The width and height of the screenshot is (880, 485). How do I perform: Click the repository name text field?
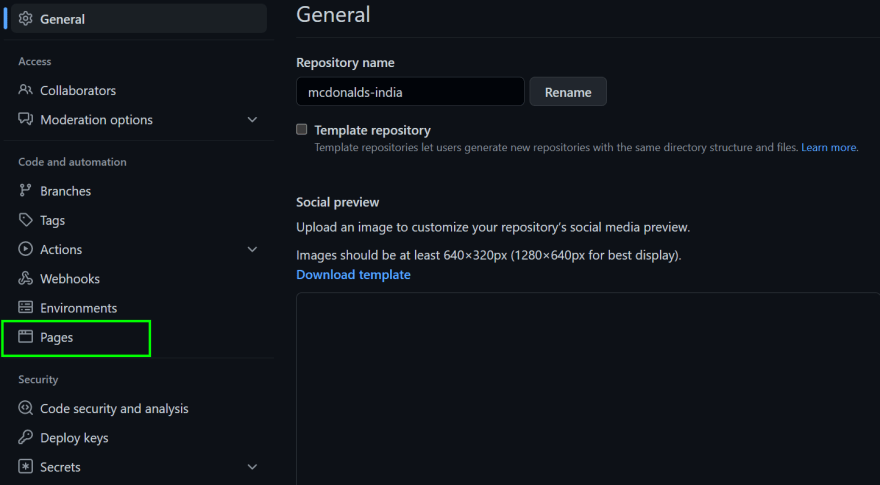pos(410,91)
